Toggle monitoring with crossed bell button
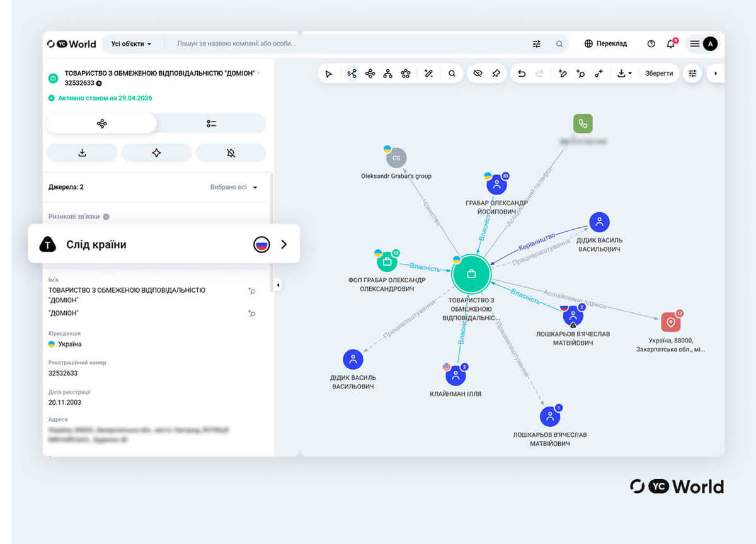This screenshot has height=544, width=756. pos(231,153)
